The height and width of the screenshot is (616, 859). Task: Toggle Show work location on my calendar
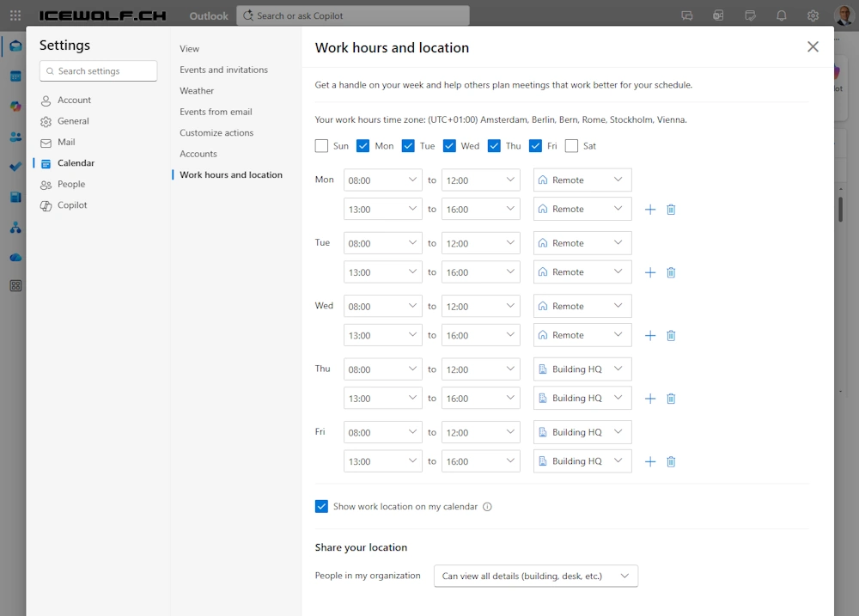click(321, 507)
